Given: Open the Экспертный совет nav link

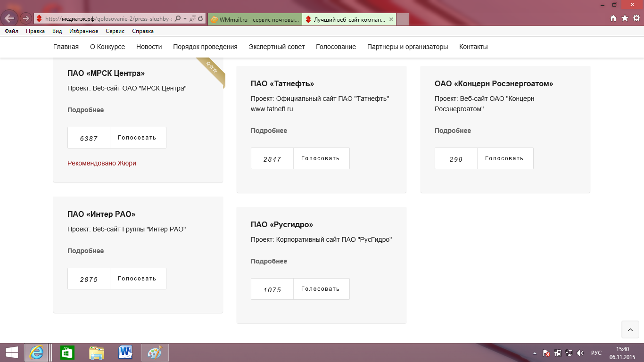Looking at the screenshot, I should click(x=277, y=47).
